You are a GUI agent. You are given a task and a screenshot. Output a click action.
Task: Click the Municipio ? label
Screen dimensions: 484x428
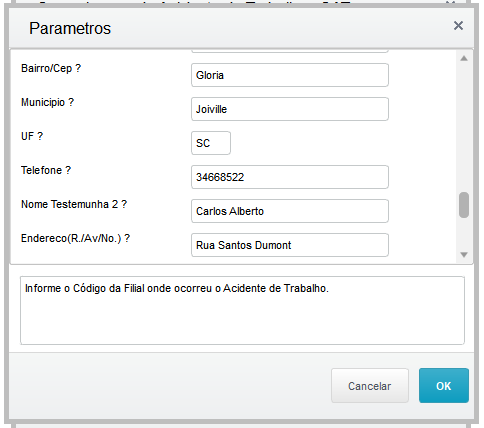coord(47,102)
